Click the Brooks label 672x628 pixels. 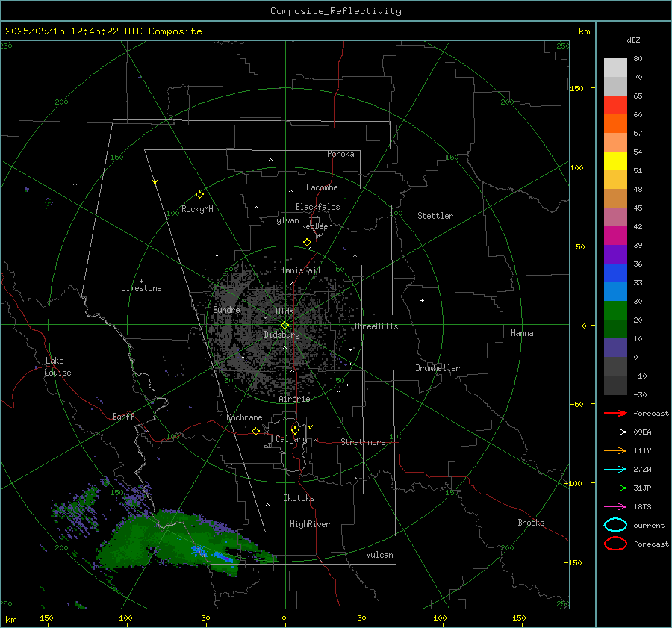point(531,523)
